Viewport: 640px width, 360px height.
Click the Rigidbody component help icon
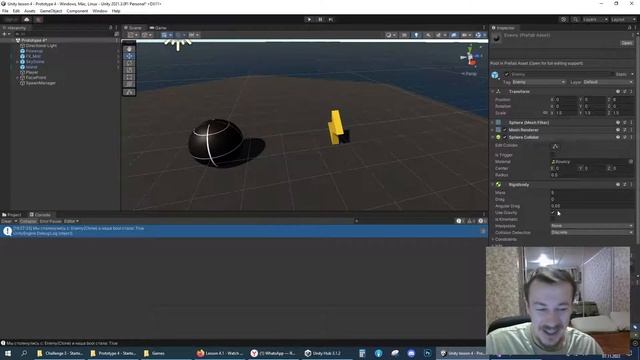[x=618, y=184]
